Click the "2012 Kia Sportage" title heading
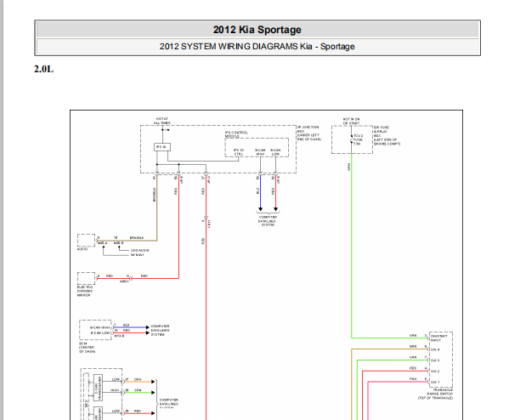 click(x=257, y=30)
